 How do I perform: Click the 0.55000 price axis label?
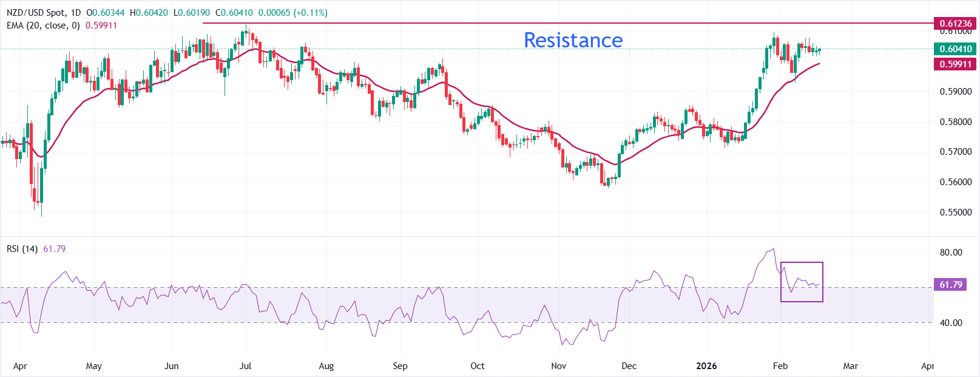point(955,212)
